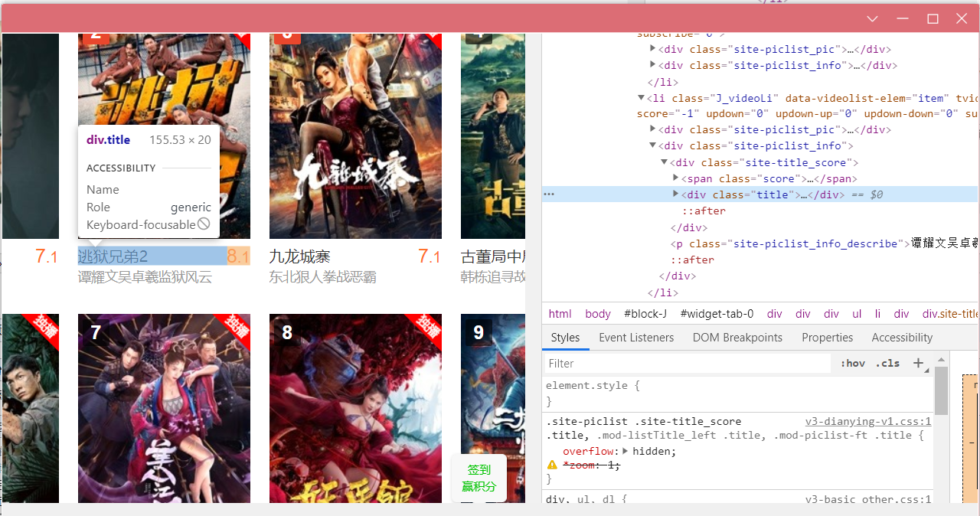The height and width of the screenshot is (516, 980).
Task: Open the DOM Breakpoints tab
Action: tap(737, 338)
